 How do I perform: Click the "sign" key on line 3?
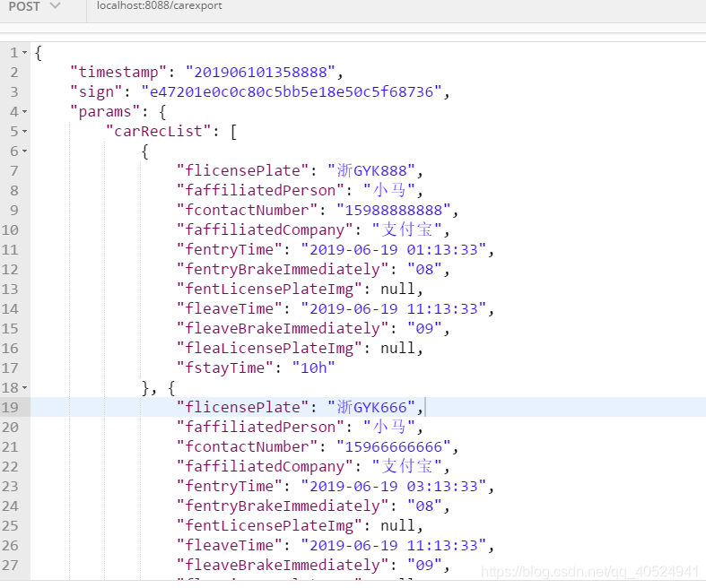pos(96,91)
